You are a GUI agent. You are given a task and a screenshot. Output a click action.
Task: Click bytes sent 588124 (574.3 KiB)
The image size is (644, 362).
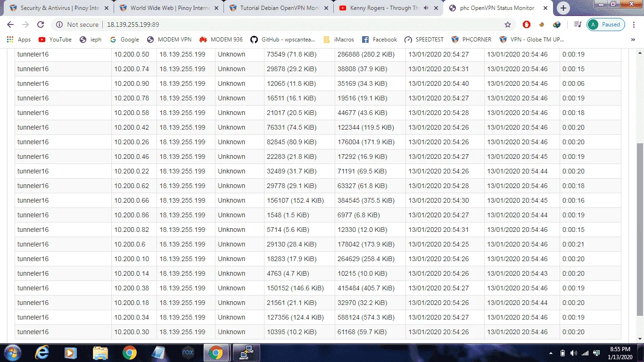tap(366, 317)
